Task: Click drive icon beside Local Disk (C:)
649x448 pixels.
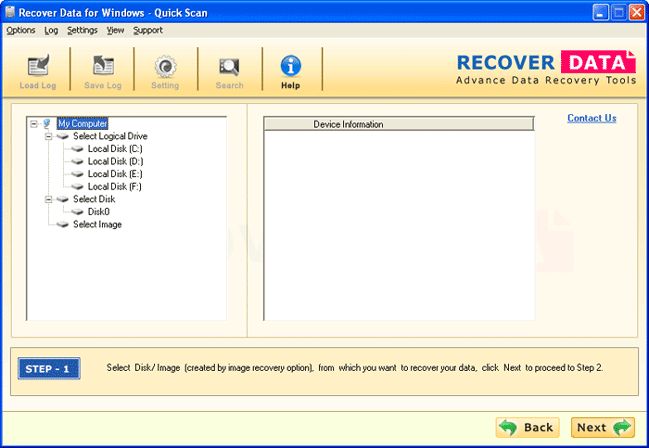Action: pos(77,149)
